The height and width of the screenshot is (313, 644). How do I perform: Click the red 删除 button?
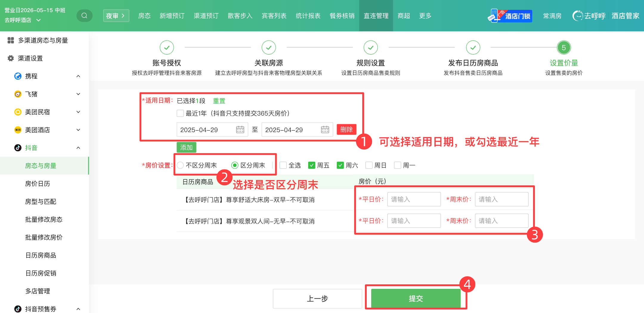(346, 129)
